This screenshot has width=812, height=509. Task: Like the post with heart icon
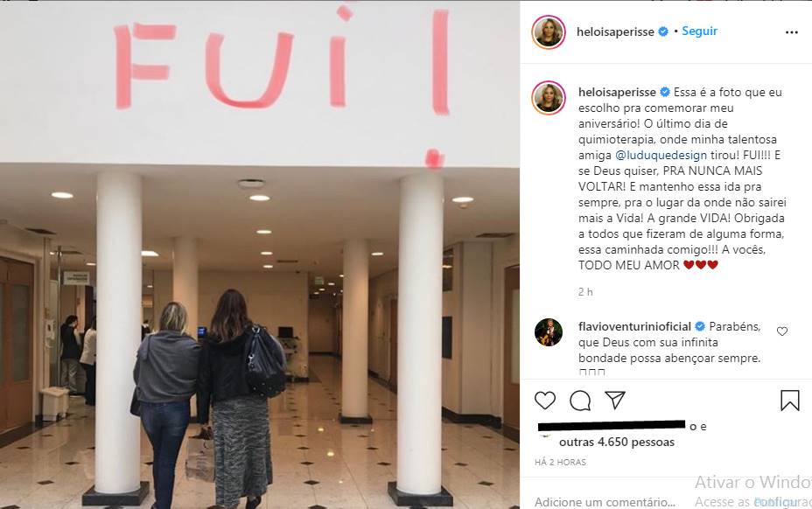coord(545,401)
